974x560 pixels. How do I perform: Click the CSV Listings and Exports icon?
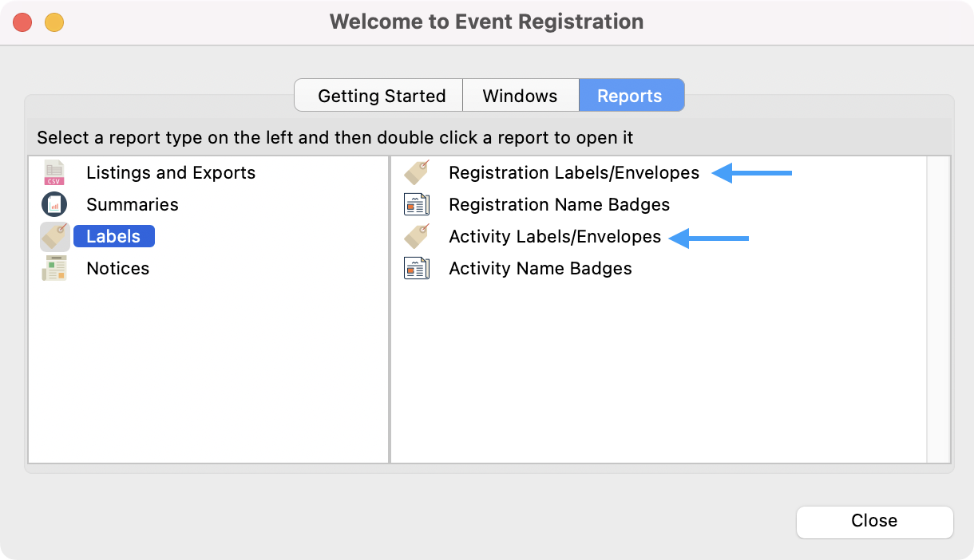pyautogui.click(x=54, y=172)
